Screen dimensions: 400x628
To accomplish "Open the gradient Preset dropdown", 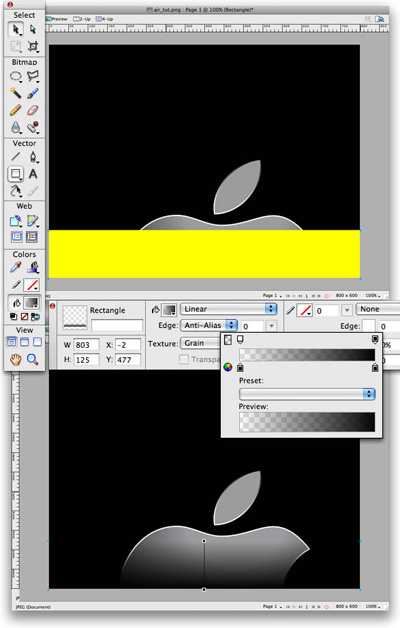I will [307, 394].
